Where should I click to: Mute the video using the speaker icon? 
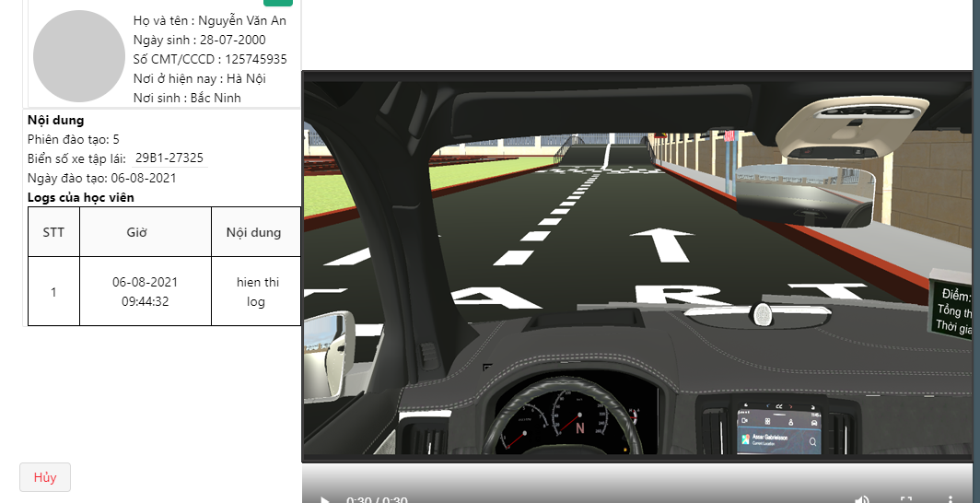click(x=862, y=499)
